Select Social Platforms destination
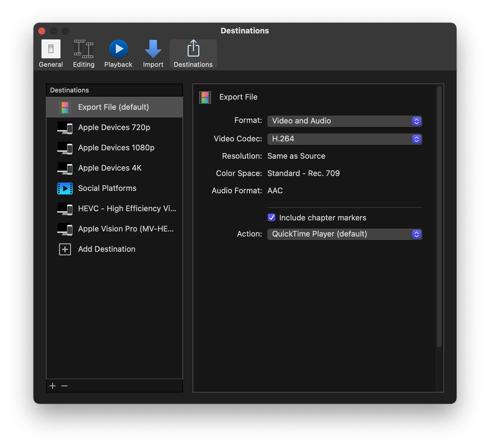The image size is (490, 448). click(114, 189)
